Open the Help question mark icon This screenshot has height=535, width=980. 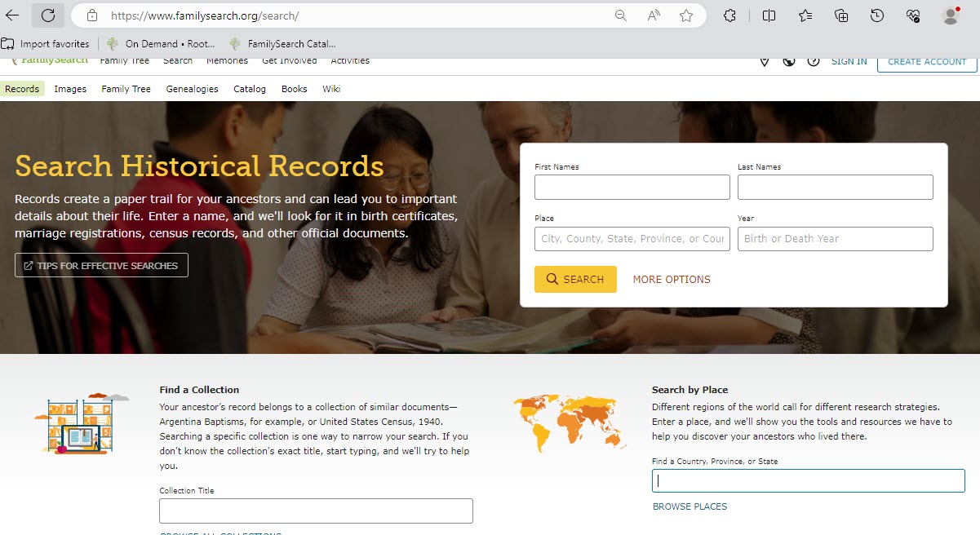[x=814, y=61]
